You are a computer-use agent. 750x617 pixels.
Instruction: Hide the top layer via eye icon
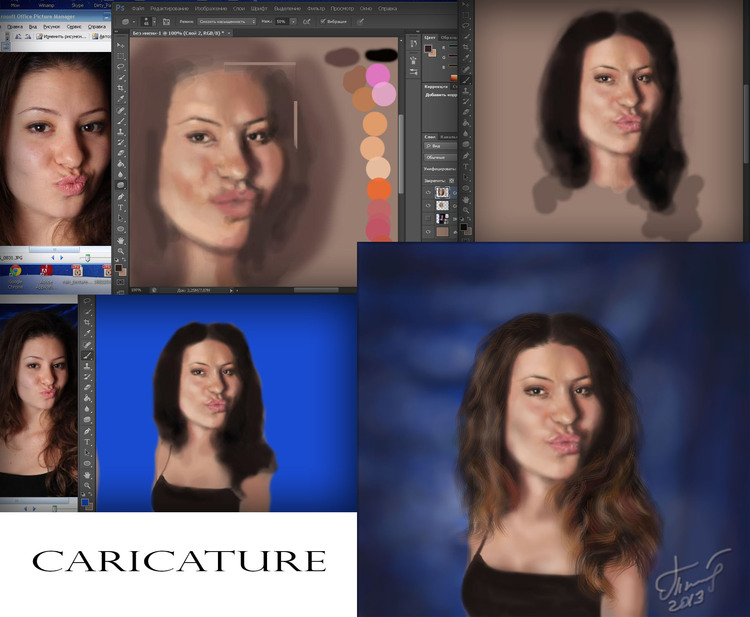[428, 191]
